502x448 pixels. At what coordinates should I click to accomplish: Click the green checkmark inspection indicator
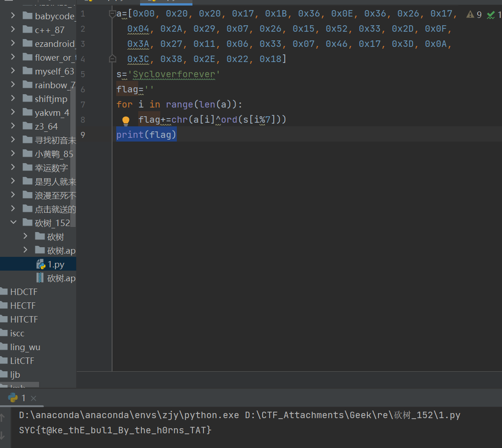[x=491, y=15]
